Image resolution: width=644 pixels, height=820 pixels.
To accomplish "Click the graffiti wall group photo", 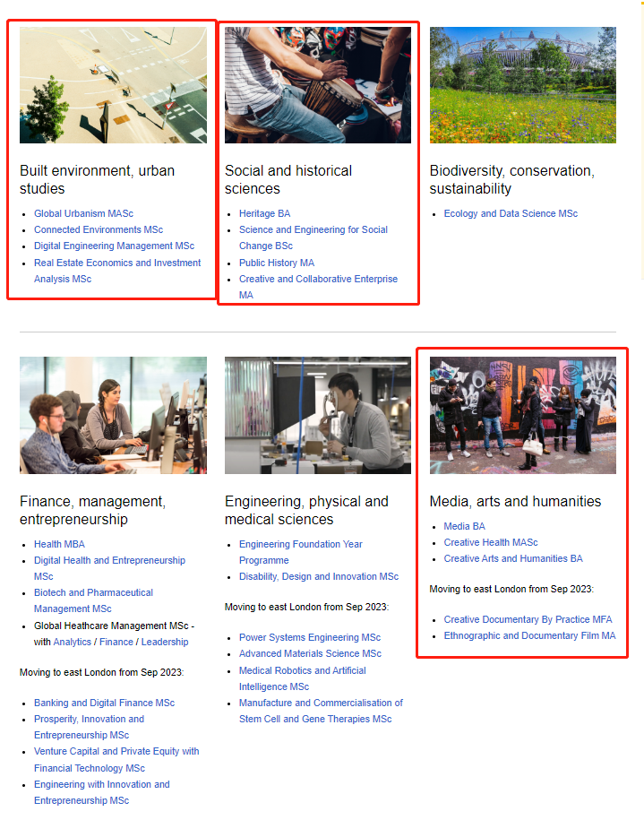I will (x=523, y=415).
